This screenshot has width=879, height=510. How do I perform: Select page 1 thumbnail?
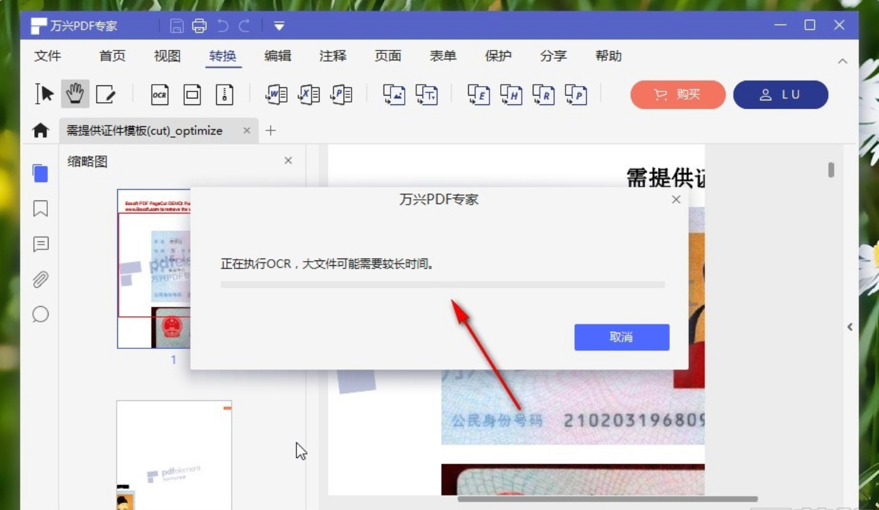(x=154, y=268)
